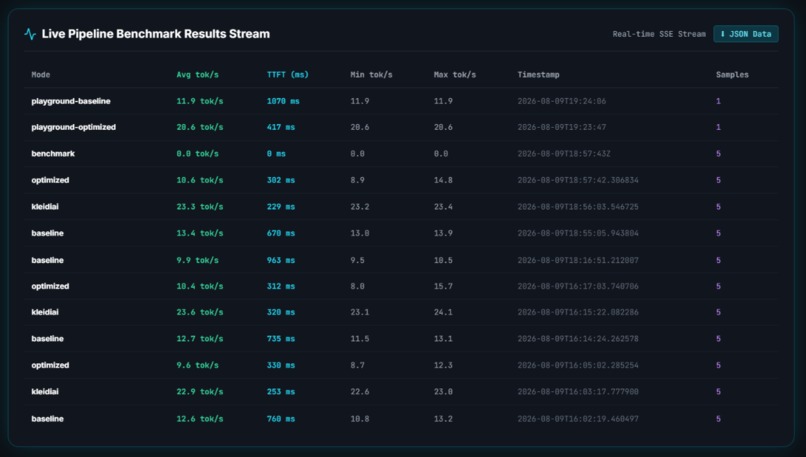The image size is (806, 457).
Task: Click timestamp in the 963 ms row
Action: pyautogui.click(x=578, y=260)
